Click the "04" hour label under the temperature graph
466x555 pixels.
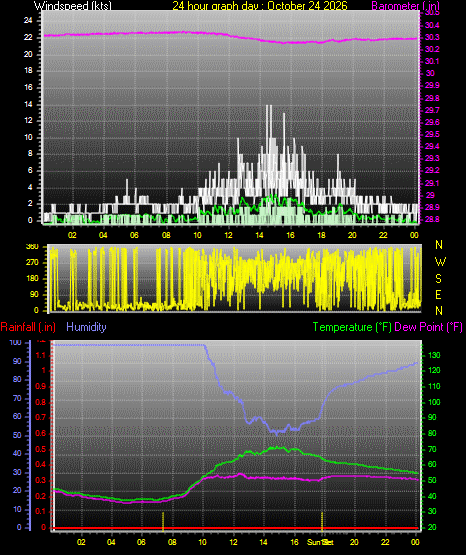[x=111, y=542]
